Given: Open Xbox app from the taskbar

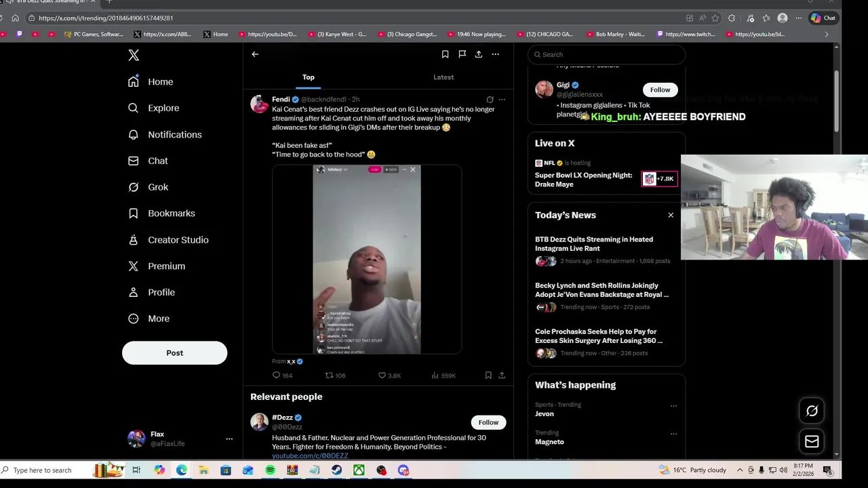Looking at the screenshot, I should point(359,470).
